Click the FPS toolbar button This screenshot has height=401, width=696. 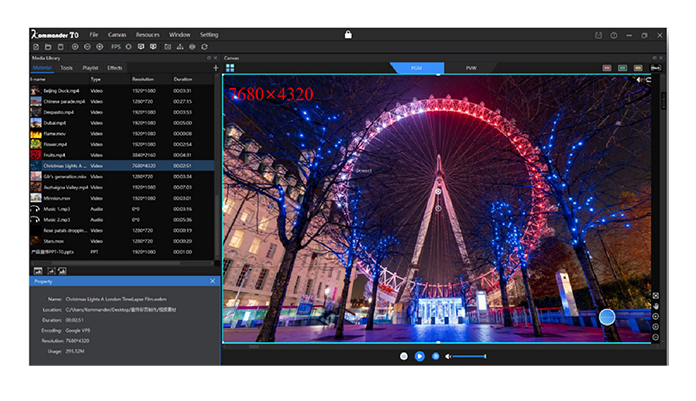[x=116, y=46]
